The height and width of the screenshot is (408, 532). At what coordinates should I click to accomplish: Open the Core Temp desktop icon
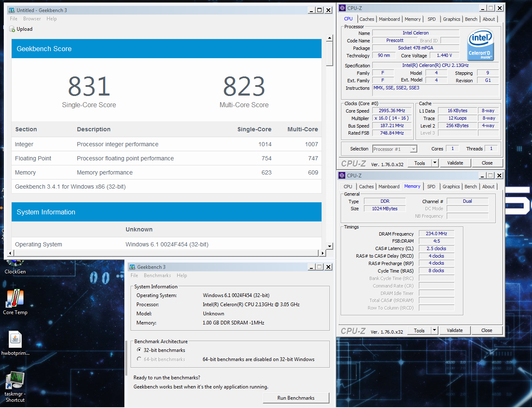15,302
